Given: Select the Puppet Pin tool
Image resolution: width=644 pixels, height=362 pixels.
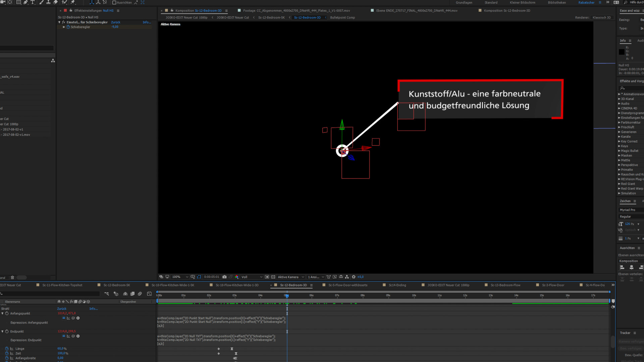Looking at the screenshot, I should 73,2.
